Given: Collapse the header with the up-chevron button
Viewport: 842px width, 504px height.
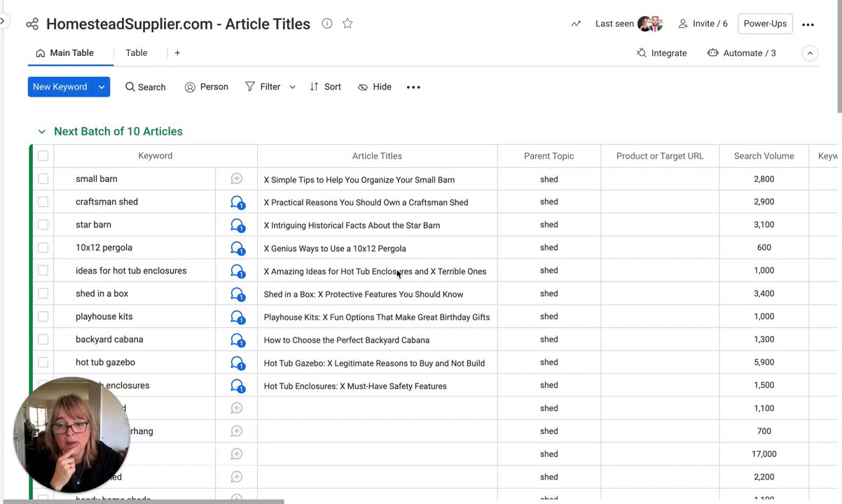Looking at the screenshot, I should click(810, 53).
